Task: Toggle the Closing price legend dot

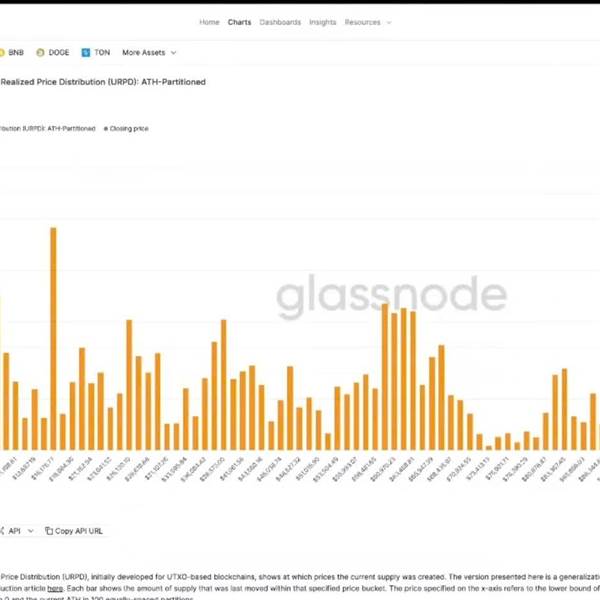Action: [107, 129]
